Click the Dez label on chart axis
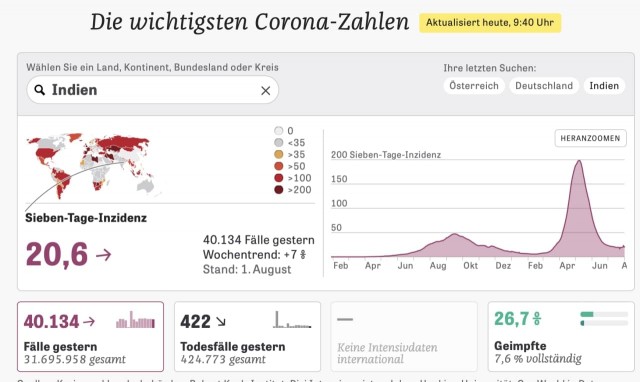Image resolution: width=640 pixels, height=382 pixels. (503, 266)
